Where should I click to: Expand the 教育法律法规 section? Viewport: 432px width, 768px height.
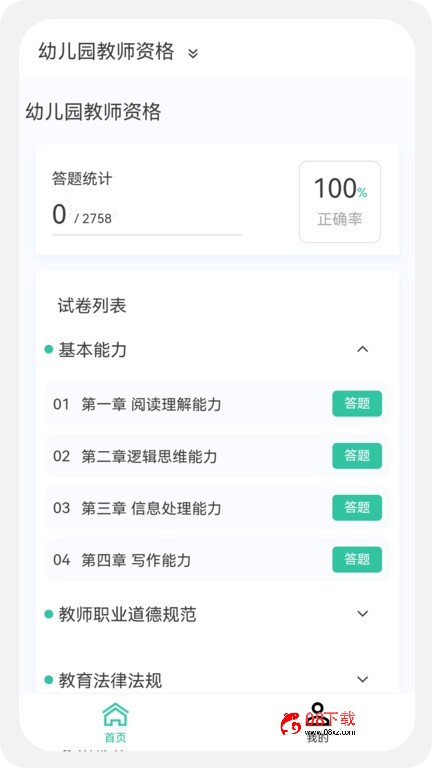[362, 679]
